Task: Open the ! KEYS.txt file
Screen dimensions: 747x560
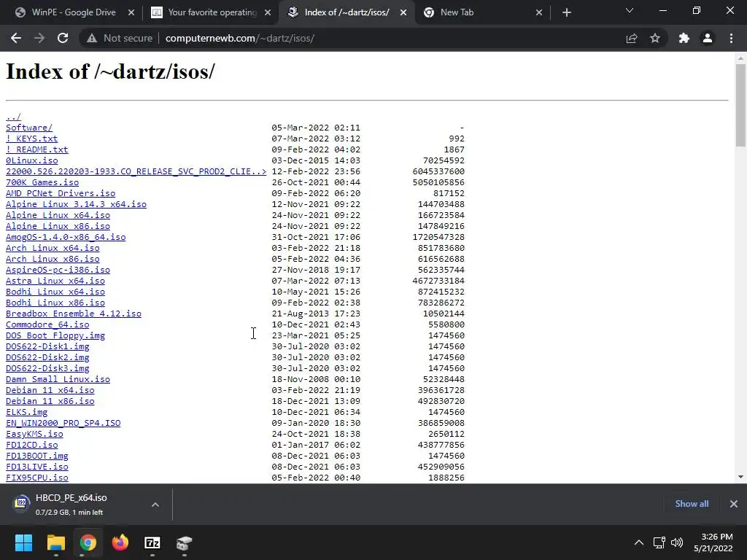Action: point(31,139)
